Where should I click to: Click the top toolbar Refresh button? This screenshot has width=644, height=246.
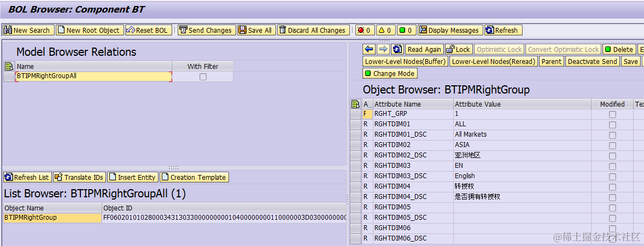(x=503, y=31)
